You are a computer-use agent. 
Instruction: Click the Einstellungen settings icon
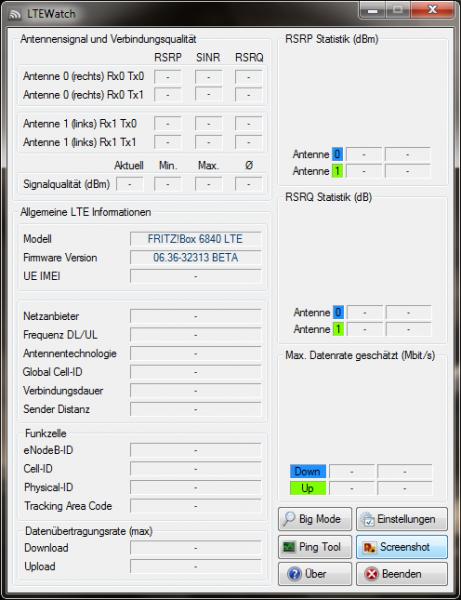point(368,519)
